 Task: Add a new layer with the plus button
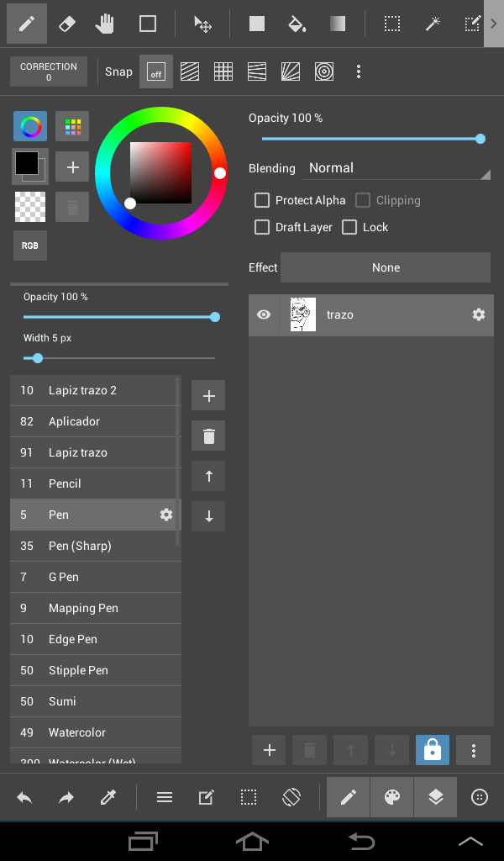(268, 749)
